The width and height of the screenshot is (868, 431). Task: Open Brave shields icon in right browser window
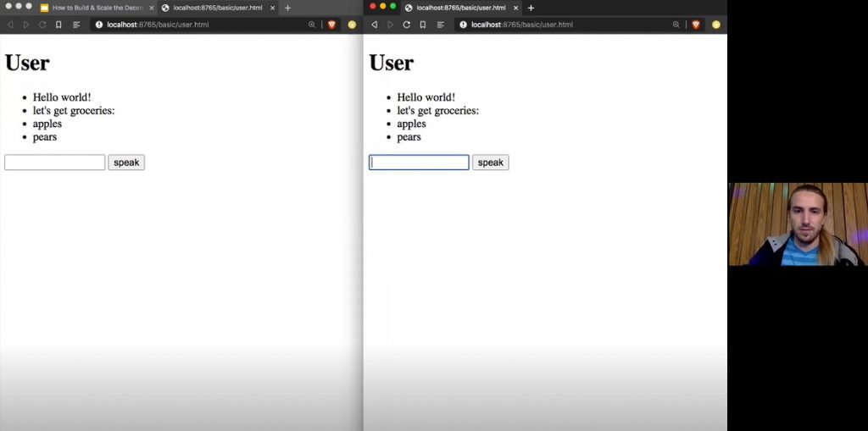coord(696,25)
